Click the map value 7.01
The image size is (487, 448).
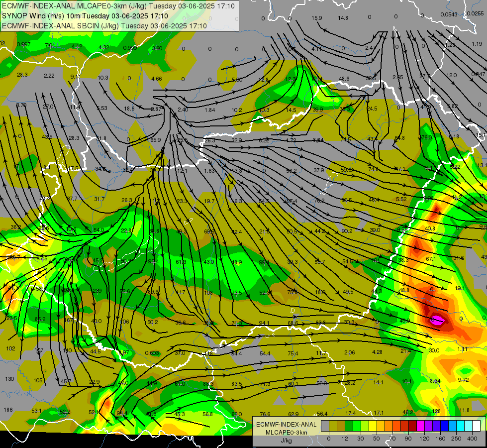click(x=50, y=45)
